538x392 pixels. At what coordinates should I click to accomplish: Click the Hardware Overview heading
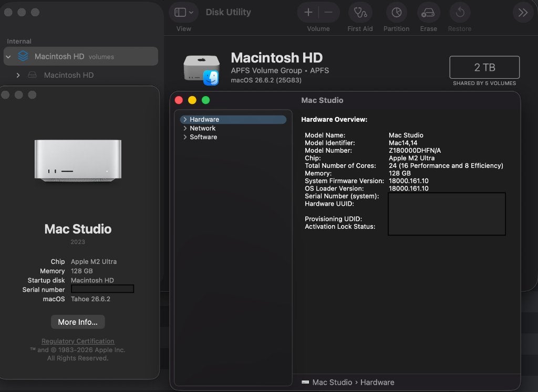click(334, 120)
